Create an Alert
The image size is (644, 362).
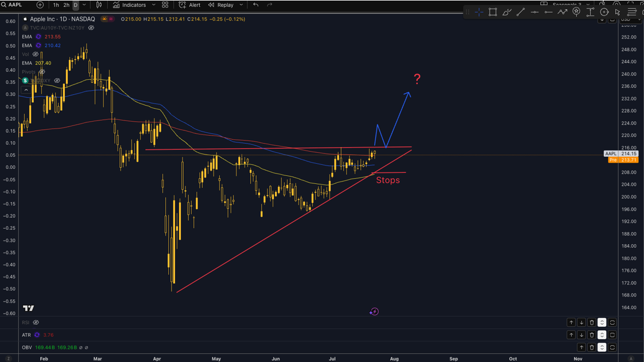pos(190,5)
